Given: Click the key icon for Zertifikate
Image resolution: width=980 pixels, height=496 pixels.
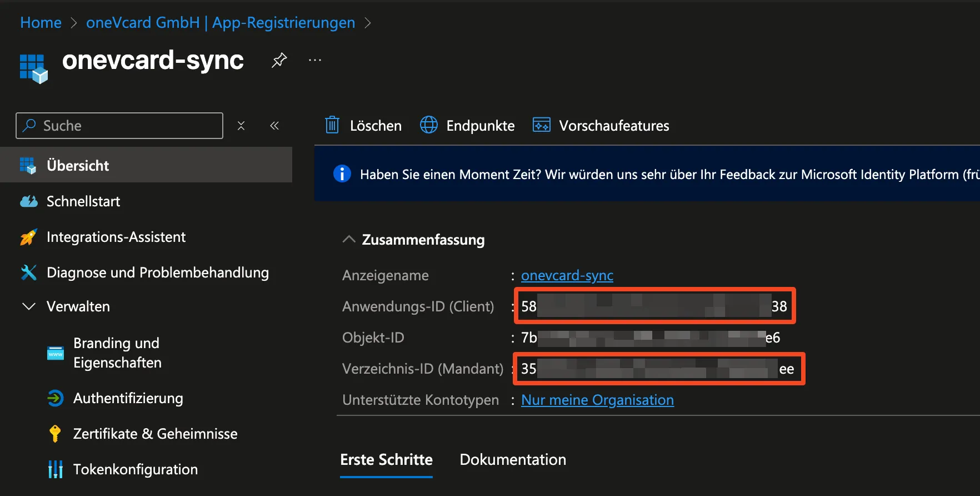Looking at the screenshot, I should (55, 434).
